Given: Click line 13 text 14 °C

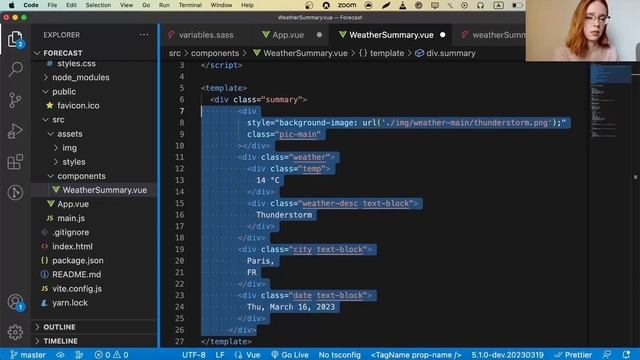Looking at the screenshot, I should click(x=268, y=180).
